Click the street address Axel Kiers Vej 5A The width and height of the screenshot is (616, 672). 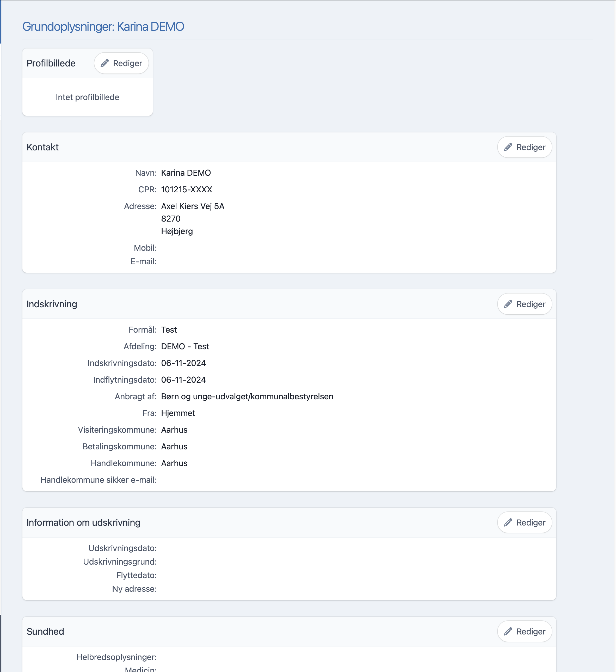tap(193, 206)
